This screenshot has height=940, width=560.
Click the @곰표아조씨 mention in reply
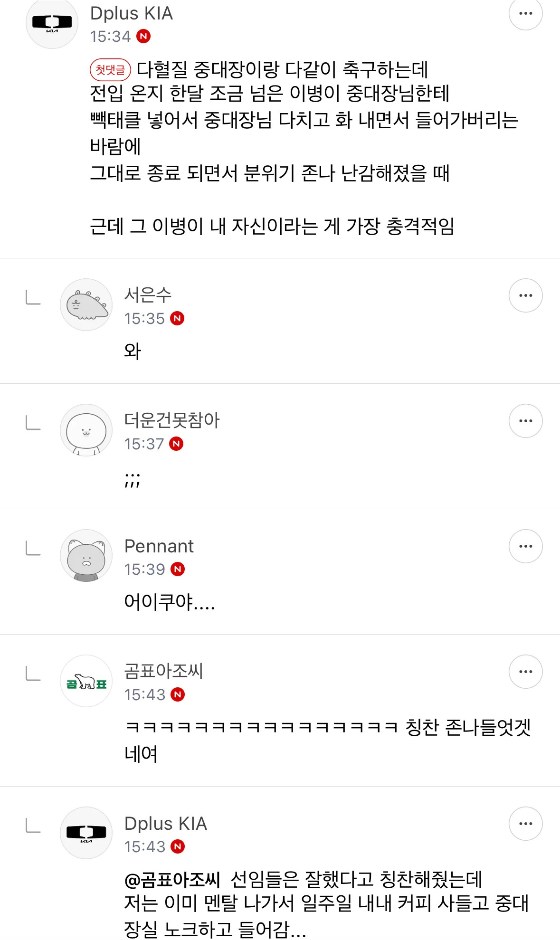coord(172,880)
